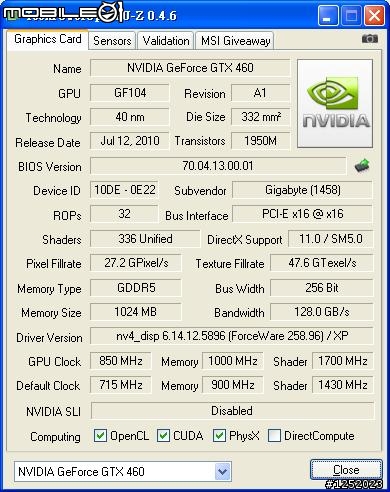Viewport: 390px width, 492px height.
Task: Open the Sensors tab
Action: tap(112, 41)
